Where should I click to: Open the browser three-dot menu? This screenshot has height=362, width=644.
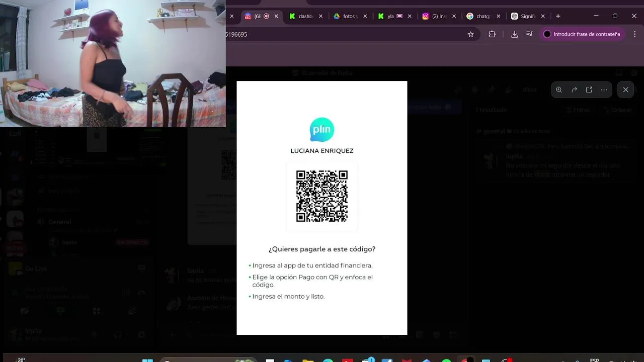click(x=634, y=34)
